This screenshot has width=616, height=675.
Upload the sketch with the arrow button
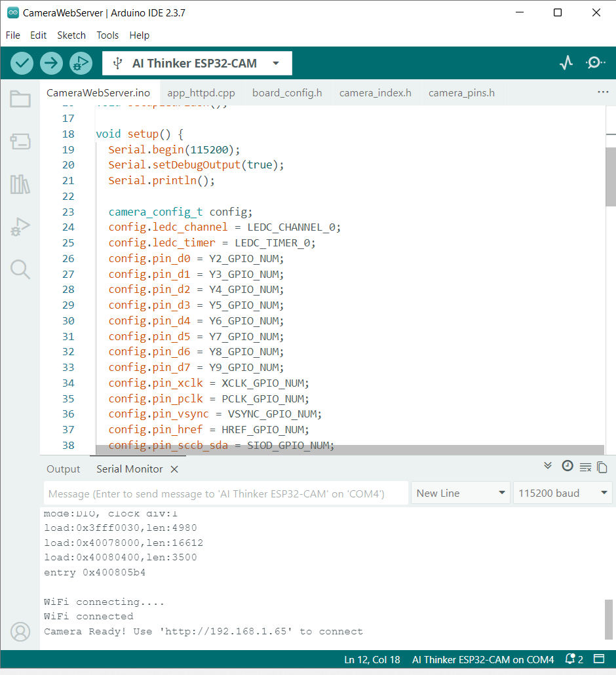coord(51,64)
